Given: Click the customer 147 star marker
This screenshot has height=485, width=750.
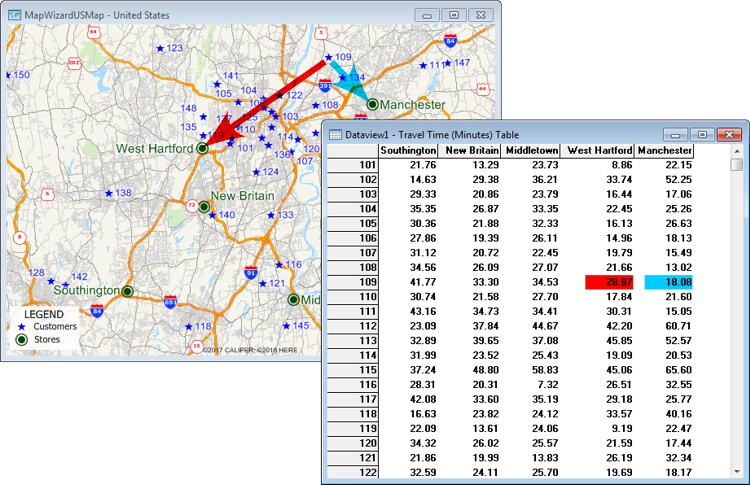Looking at the screenshot, I should click(x=446, y=63).
